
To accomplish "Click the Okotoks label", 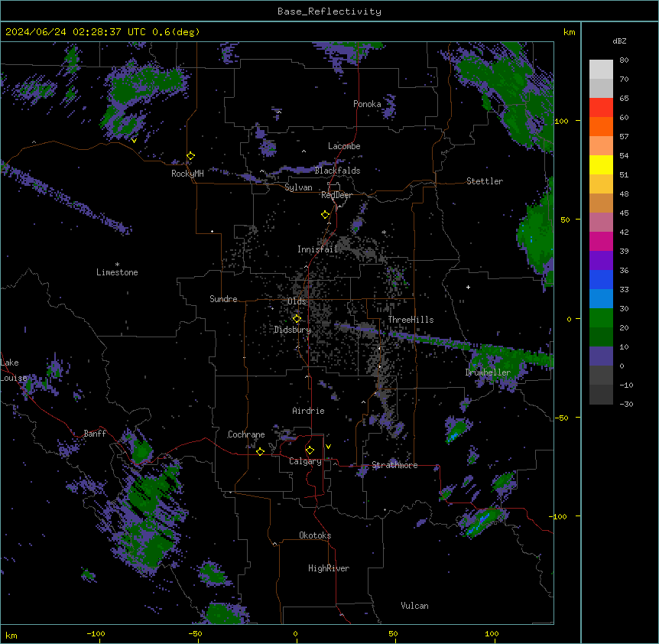I will [x=315, y=535].
